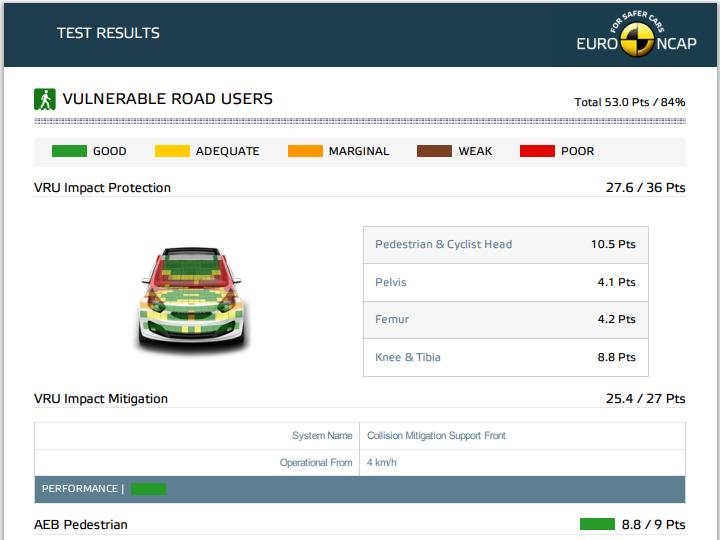Screen dimensions: 720x540
Task: Click the 8.8 / 9 Pts score
Action: coord(653,524)
